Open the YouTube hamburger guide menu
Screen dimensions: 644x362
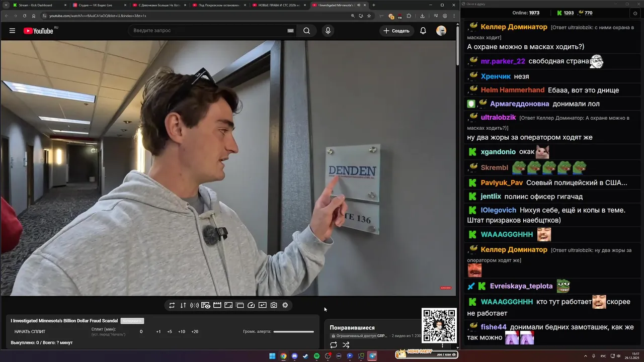tap(12, 31)
